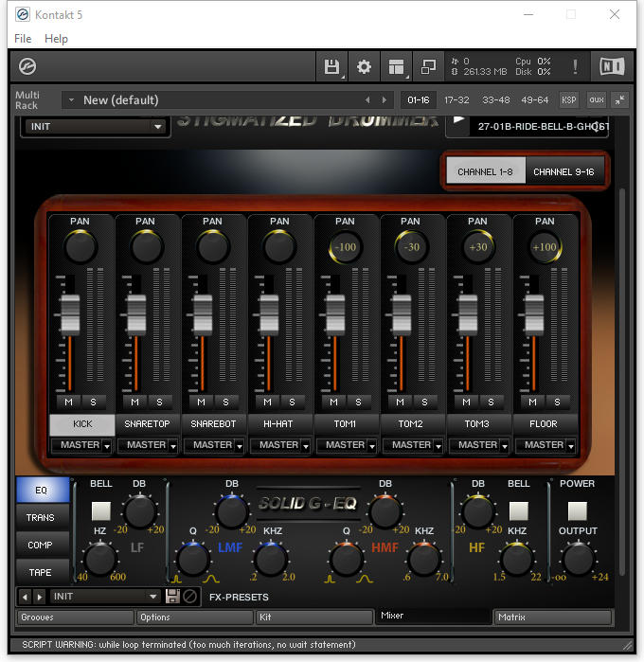
Task: Show CHANNEL 1-8 mixer page
Action: pos(486,171)
